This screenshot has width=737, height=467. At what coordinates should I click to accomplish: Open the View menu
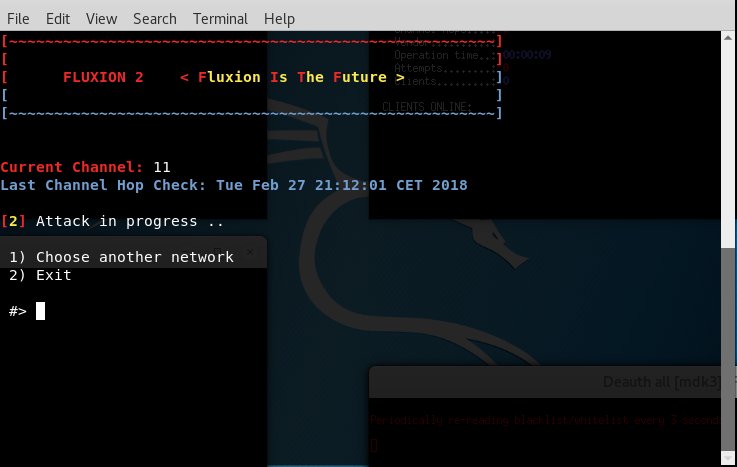coord(101,19)
